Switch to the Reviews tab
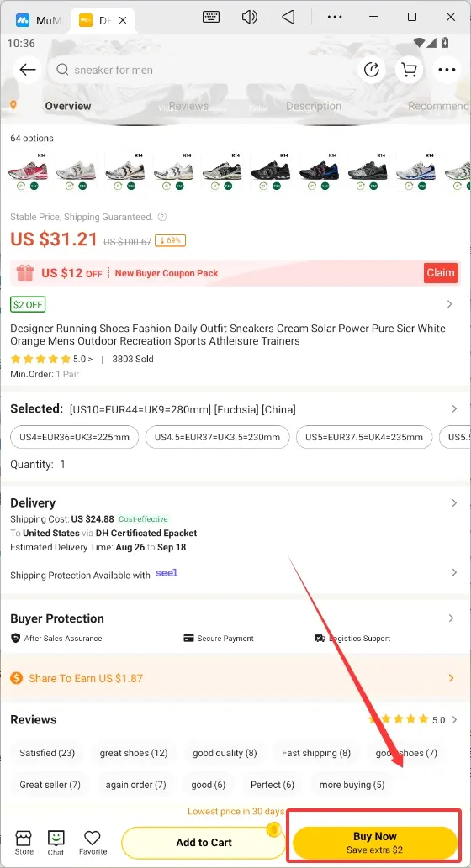Screen dimensions: 471x868 click(x=188, y=106)
